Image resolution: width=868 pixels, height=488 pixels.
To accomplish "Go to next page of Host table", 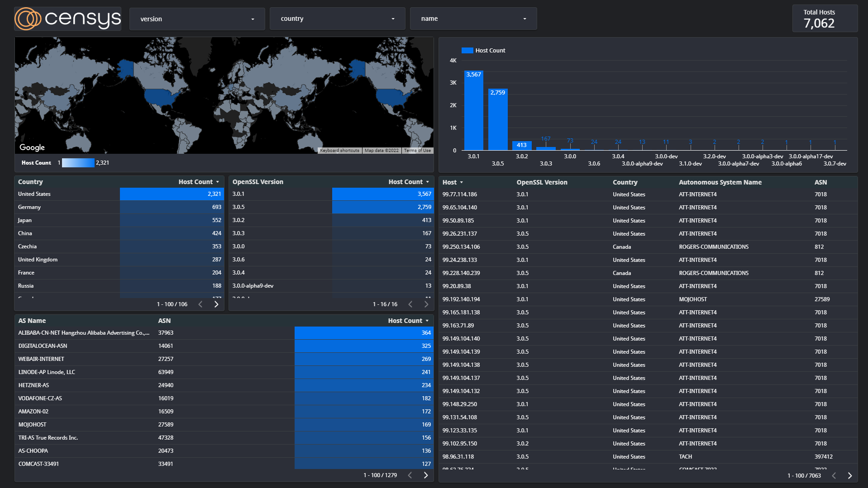I will pyautogui.click(x=849, y=476).
